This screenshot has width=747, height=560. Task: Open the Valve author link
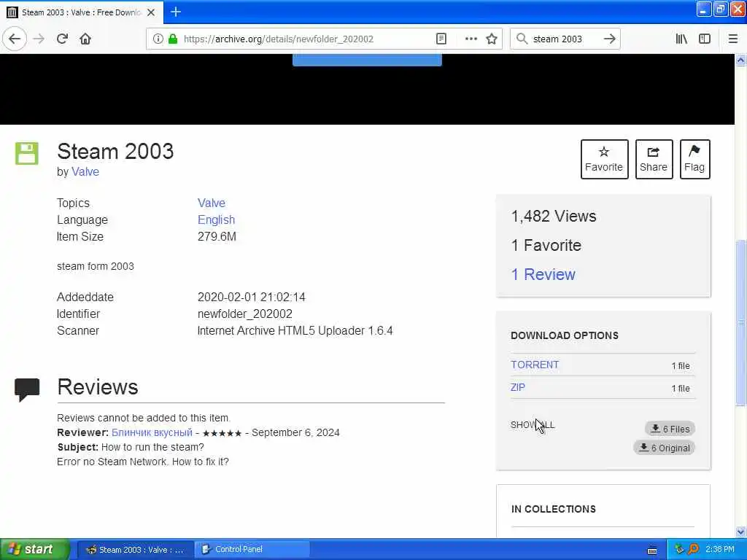pyautogui.click(x=85, y=172)
